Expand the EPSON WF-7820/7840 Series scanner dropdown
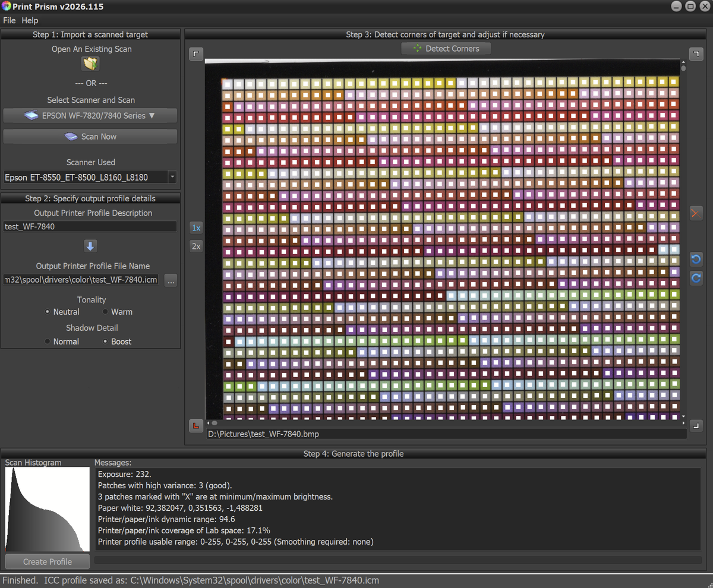 [x=90, y=116]
